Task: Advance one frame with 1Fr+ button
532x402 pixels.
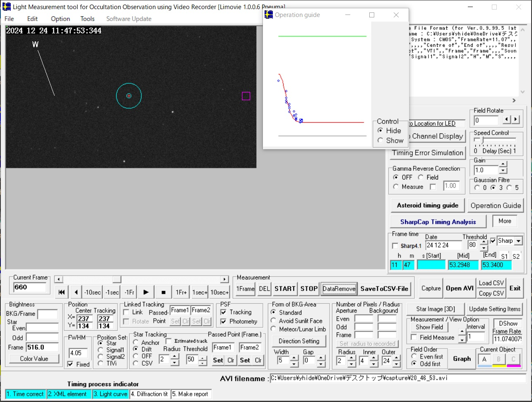Action: click(x=181, y=292)
